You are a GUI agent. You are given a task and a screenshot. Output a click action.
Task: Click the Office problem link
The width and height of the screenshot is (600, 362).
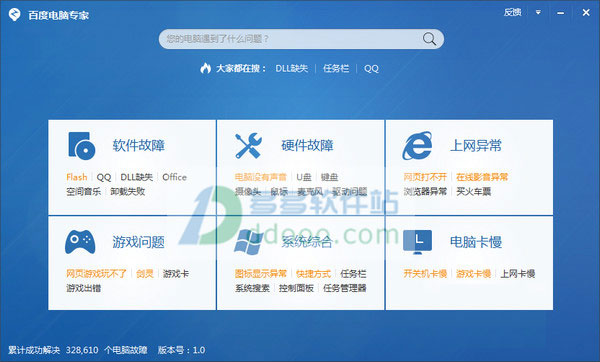174,177
